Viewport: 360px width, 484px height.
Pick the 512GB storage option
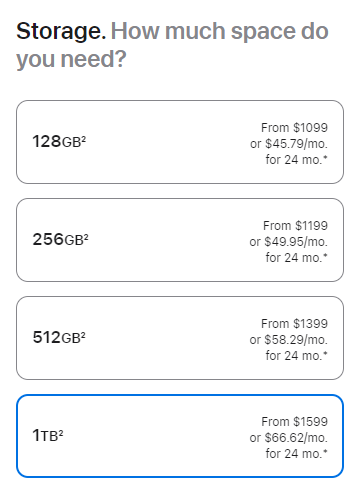(x=180, y=338)
